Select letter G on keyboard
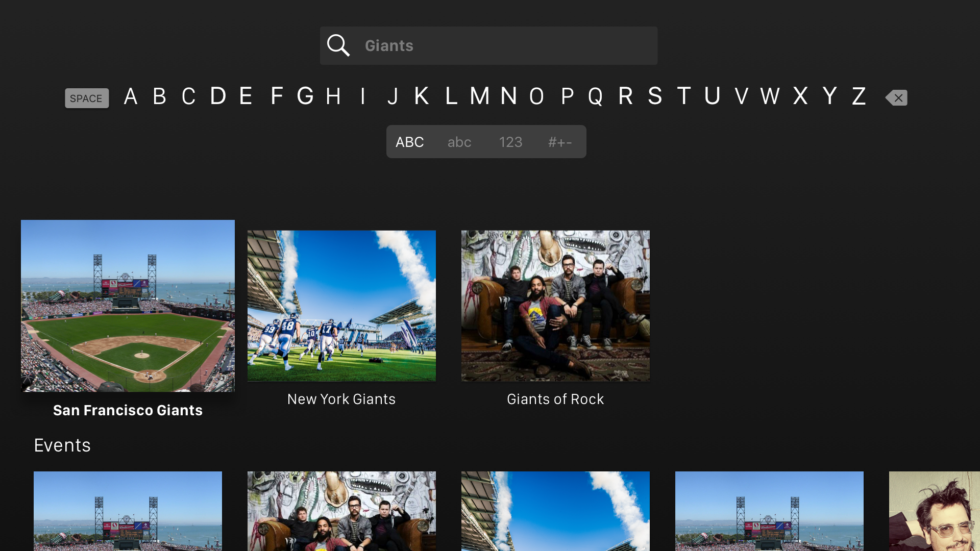Viewport: 980px width, 551px height. (x=305, y=96)
